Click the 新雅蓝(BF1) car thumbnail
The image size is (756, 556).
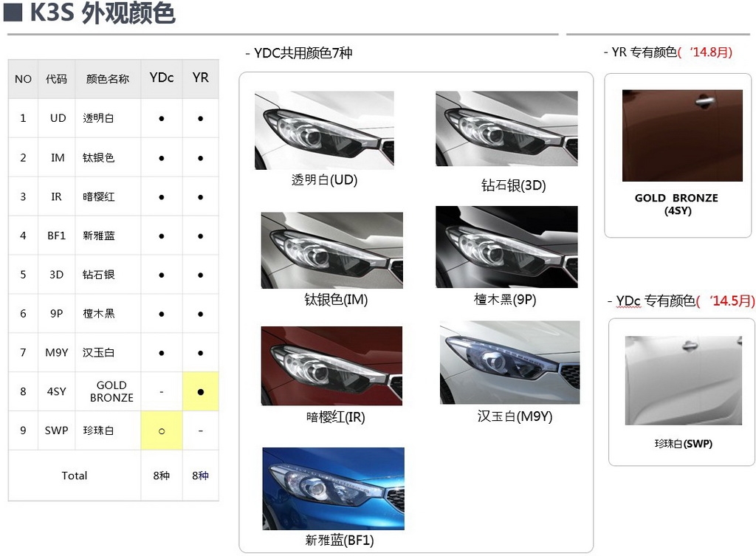pos(333,489)
